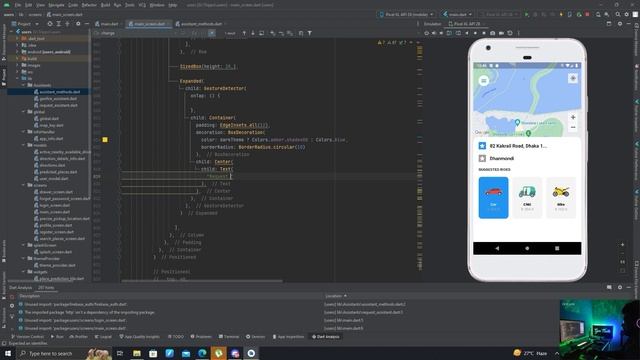Collapse the models folder in the project tree
This screenshot has height=360, width=640.
(x=24, y=145)
